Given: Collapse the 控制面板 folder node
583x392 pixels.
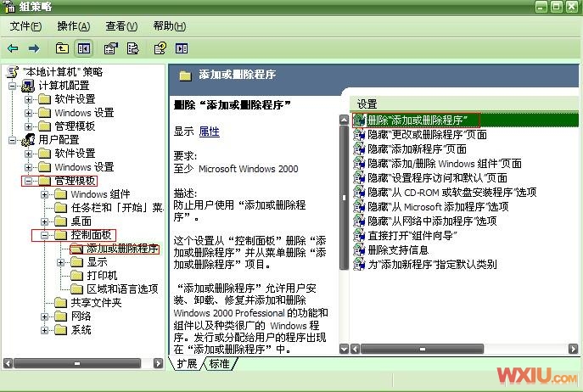Looking at the screenshot, I should pyautogui.click(x=44, y=235).
